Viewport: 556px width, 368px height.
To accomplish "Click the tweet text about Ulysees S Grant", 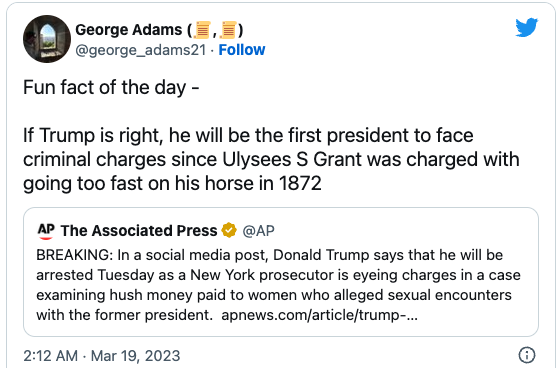I will [271, 159].
